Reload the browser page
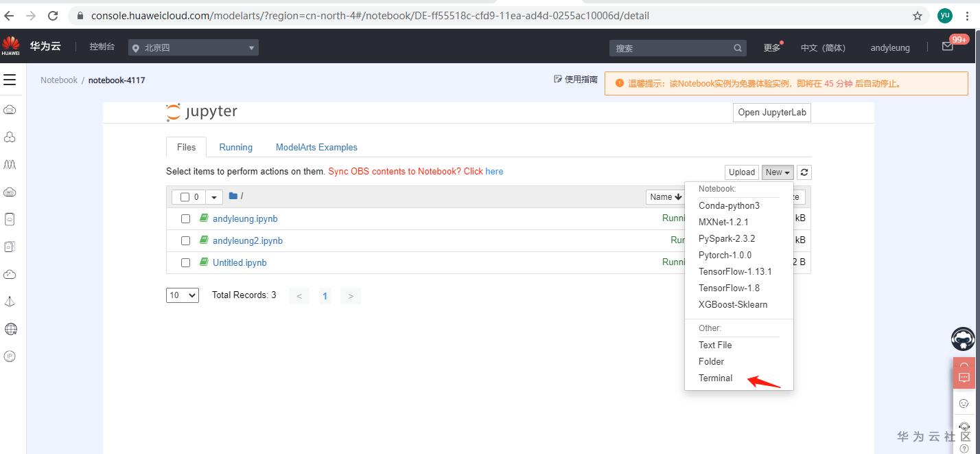 tap(53, 15)
